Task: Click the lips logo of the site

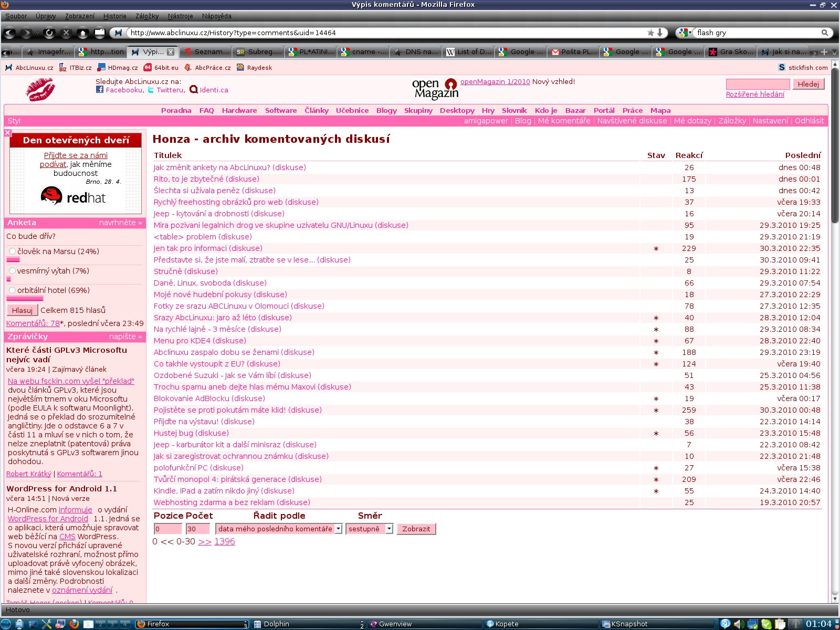Action: click(40, 89)
